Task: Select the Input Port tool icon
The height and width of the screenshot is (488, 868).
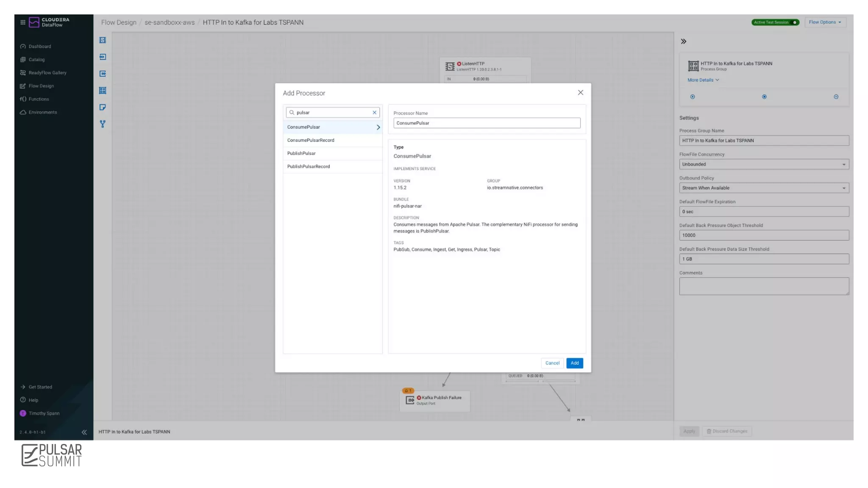Action: [x=103, y=57]
